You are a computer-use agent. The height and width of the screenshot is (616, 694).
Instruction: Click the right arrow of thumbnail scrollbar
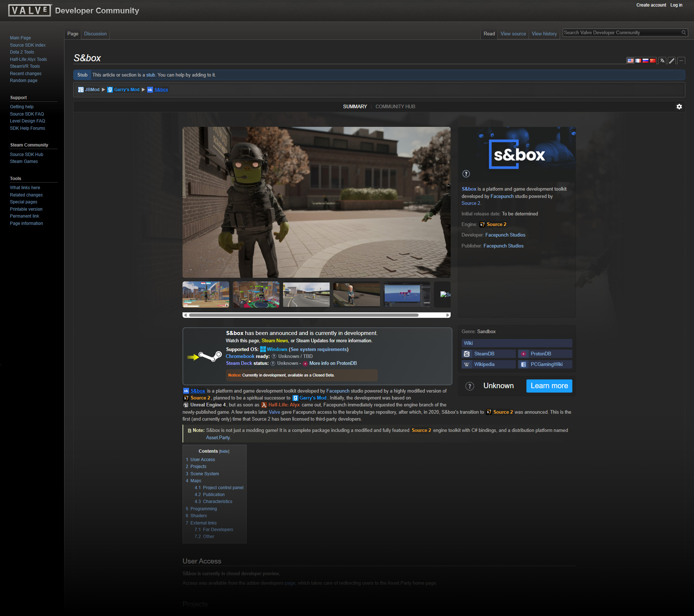tap(448, 315)
